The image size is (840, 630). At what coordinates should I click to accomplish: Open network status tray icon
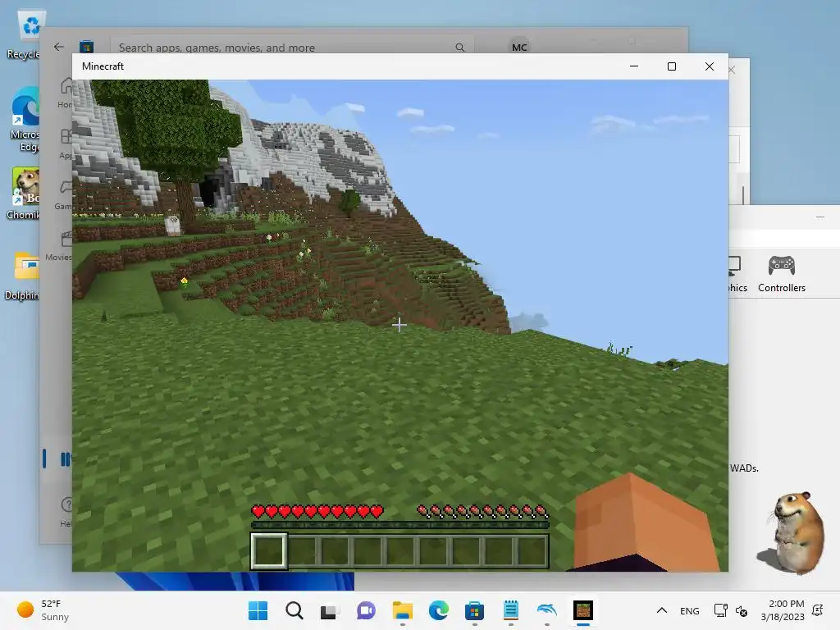tap(720, 610)
